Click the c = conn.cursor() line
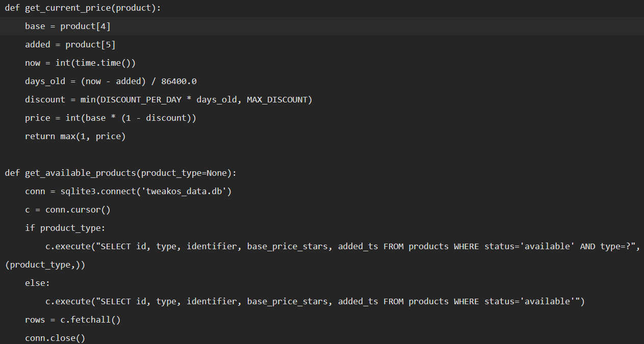 pyautogui.click(x=67, y=209)
